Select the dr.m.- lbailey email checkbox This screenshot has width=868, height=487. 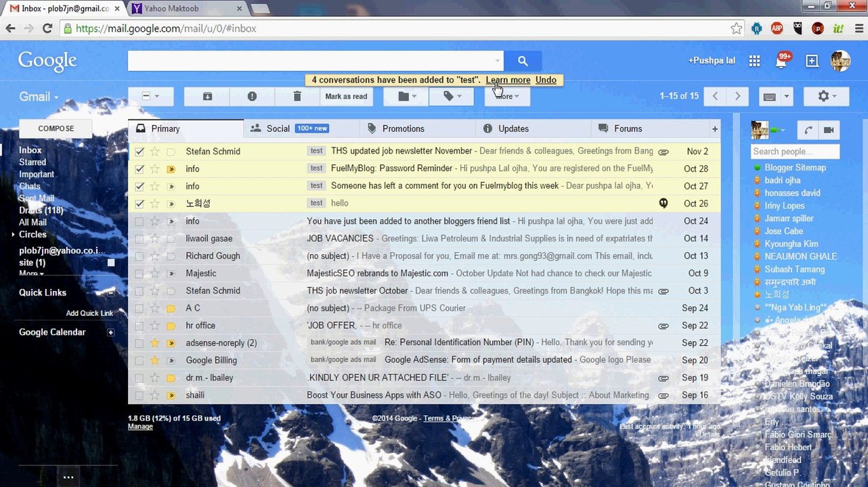tap(139, 377)
